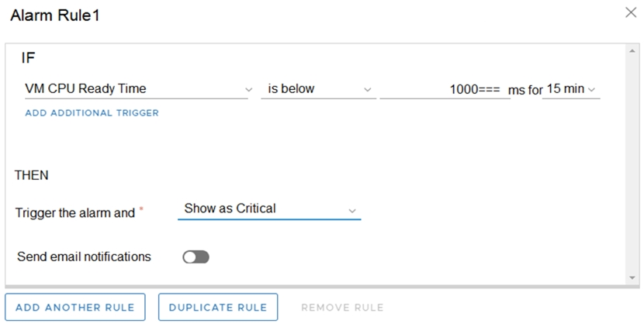Open the 15 min duration dropdown
The width and height of the screenshot is (644, 327).
[x=571, y=89]
